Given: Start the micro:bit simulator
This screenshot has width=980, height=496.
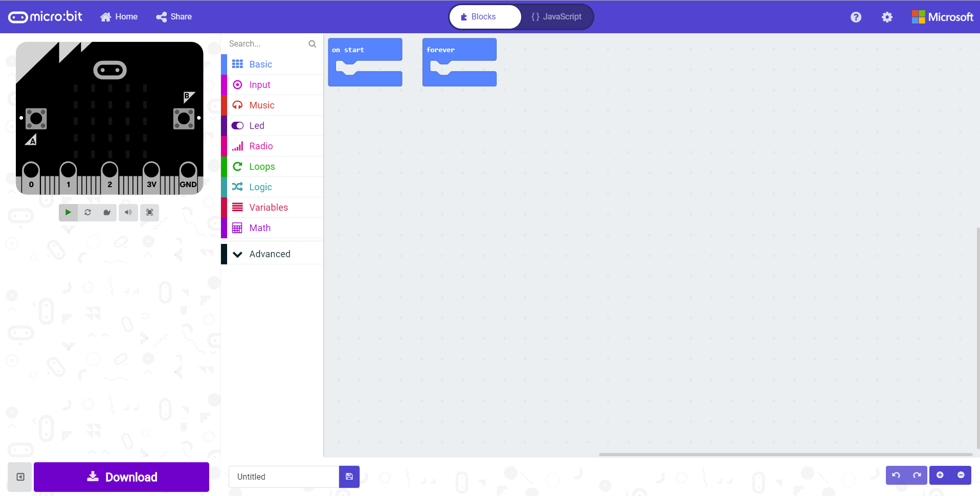Looking at the screenshot, I should [68, 212].
